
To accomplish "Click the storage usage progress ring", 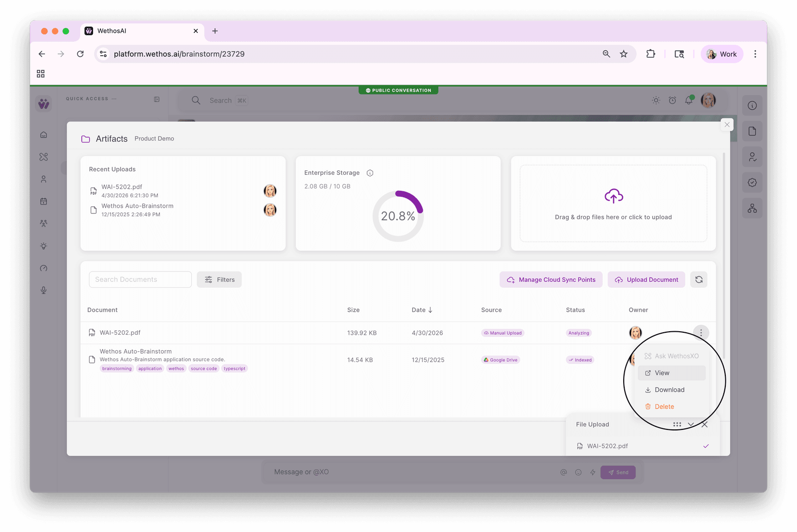I will (398, 216).
